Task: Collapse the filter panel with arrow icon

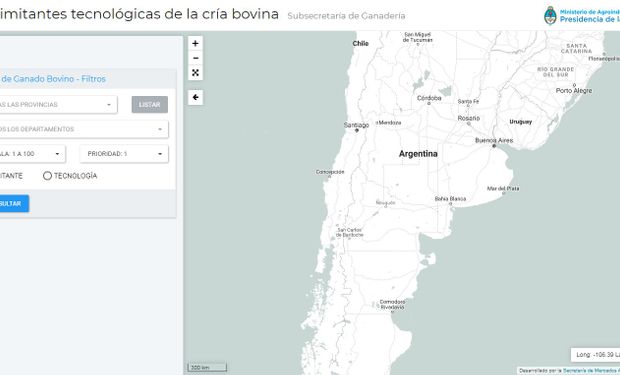Action: tap(195, 97)
